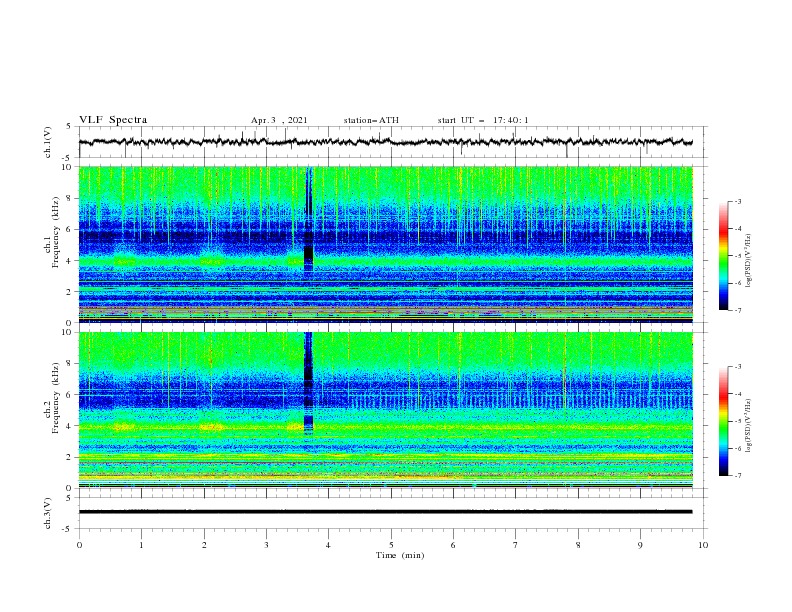
Task: Click the time axis tick label '10'
Action: [x=703, y=545]
